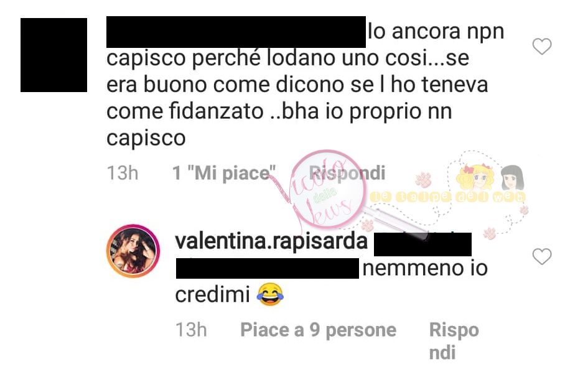View the 1 "Mi piace" likes list
This screenshot has width=588, height=377.
[x=224, y=173]
